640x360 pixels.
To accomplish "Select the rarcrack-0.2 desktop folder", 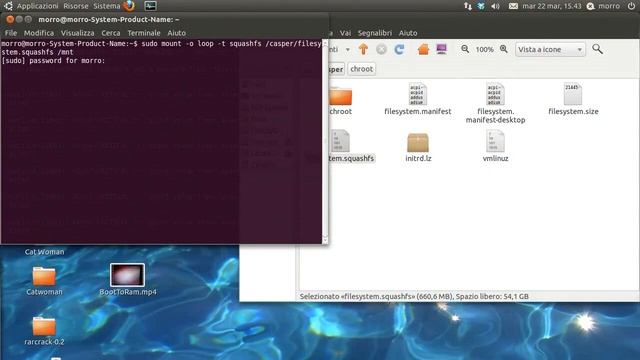I will pos(44,331).
